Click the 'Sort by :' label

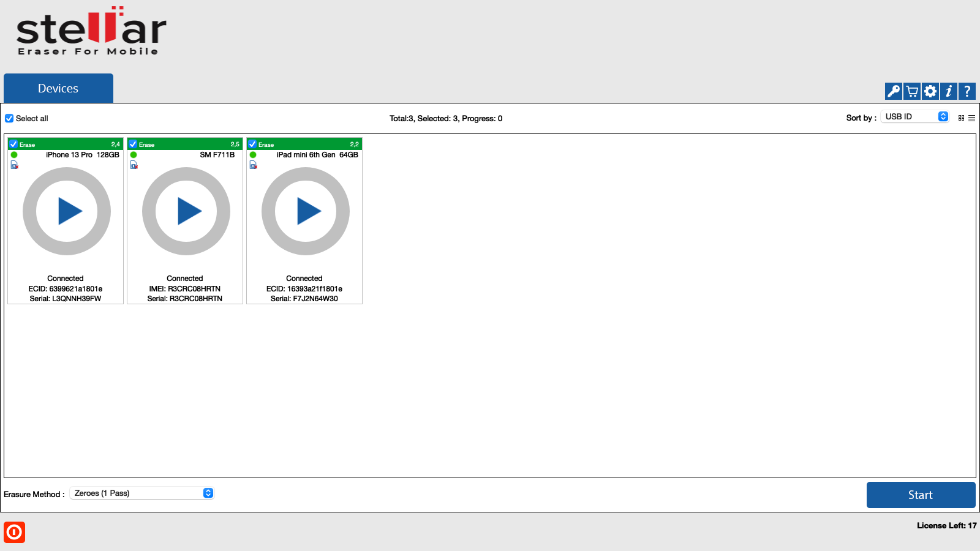861,118
